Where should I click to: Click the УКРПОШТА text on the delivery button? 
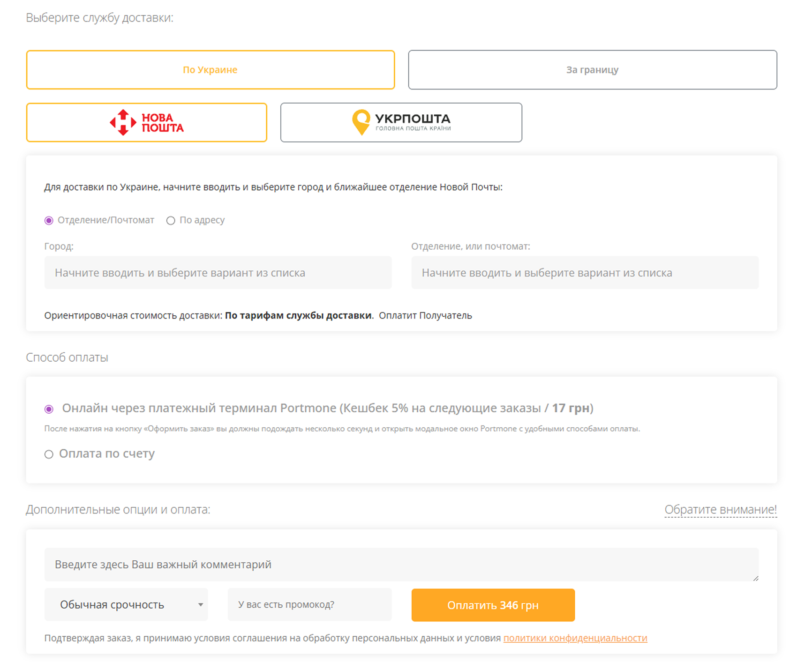pyautogui.click(x=413, y=119)
